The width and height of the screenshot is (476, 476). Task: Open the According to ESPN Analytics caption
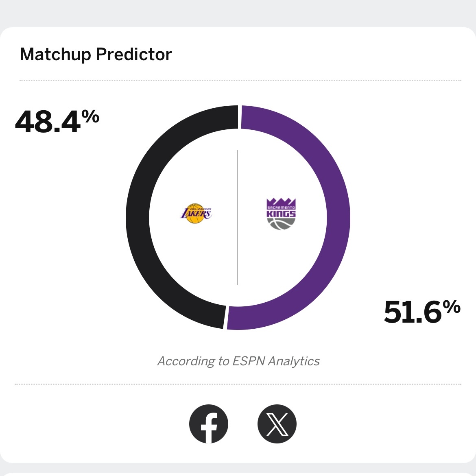[238, 361]
